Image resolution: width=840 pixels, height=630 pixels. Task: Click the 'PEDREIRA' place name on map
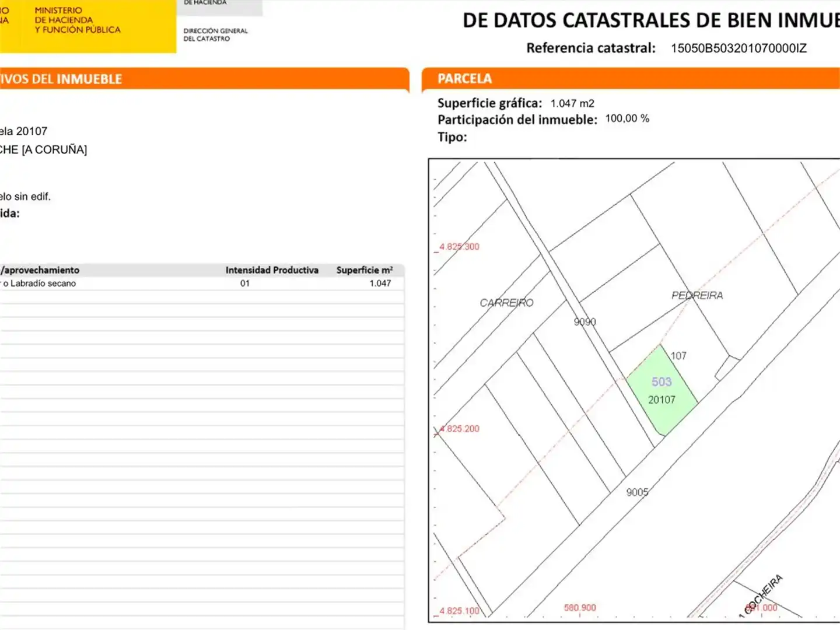697,296
